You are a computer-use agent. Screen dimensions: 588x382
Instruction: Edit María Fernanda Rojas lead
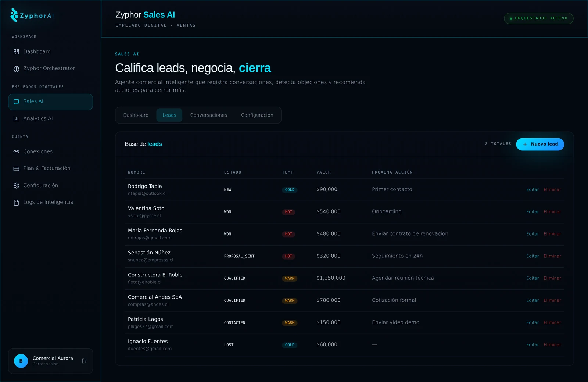pos(533,234)
